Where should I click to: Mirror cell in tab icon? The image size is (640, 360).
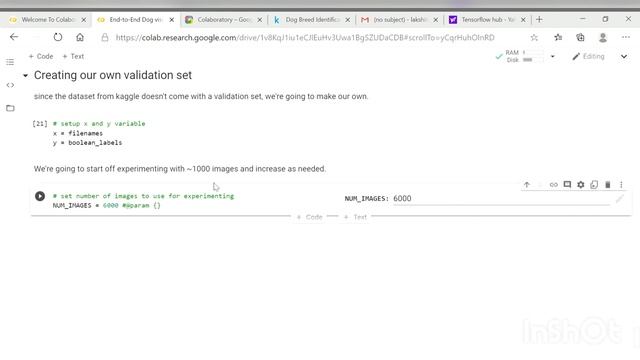pyautogui.click(x=594, y=184)
